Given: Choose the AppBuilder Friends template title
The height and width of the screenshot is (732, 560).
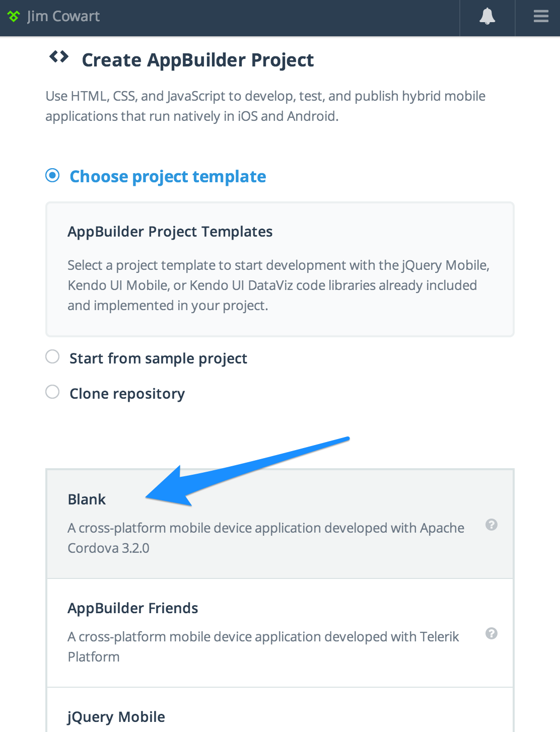Looking at the screenshot, I should [x=133, y=608].
